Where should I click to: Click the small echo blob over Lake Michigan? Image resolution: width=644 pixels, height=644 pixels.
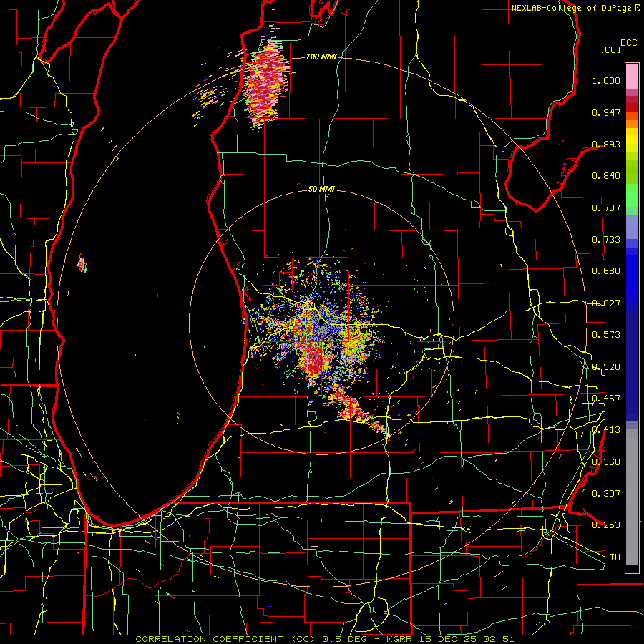82,265
